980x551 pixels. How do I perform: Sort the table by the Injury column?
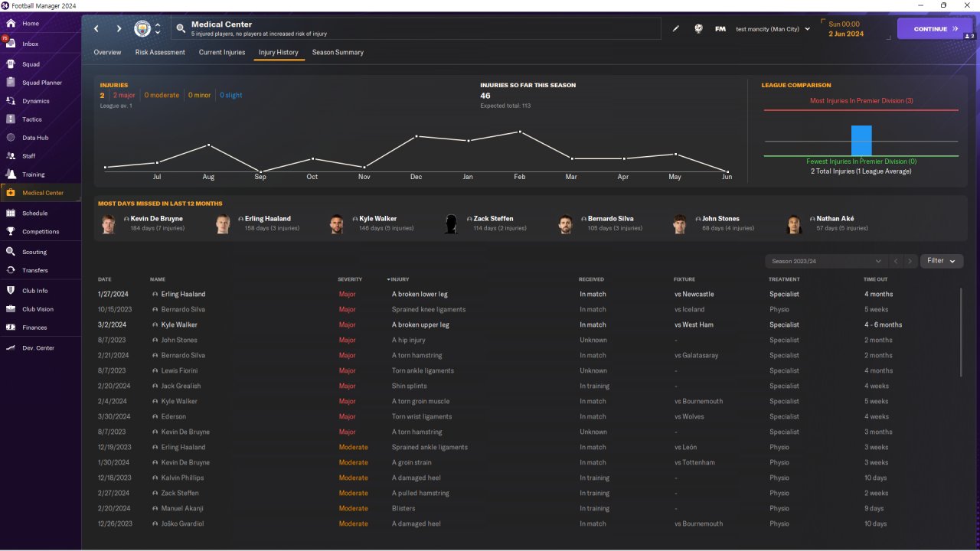tap(399, 279)
